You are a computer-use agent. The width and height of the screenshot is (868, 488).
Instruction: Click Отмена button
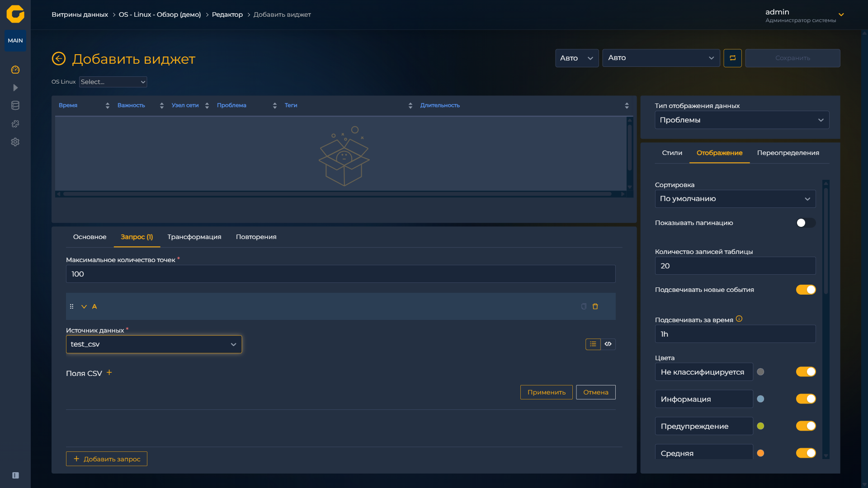pos(596,392)
